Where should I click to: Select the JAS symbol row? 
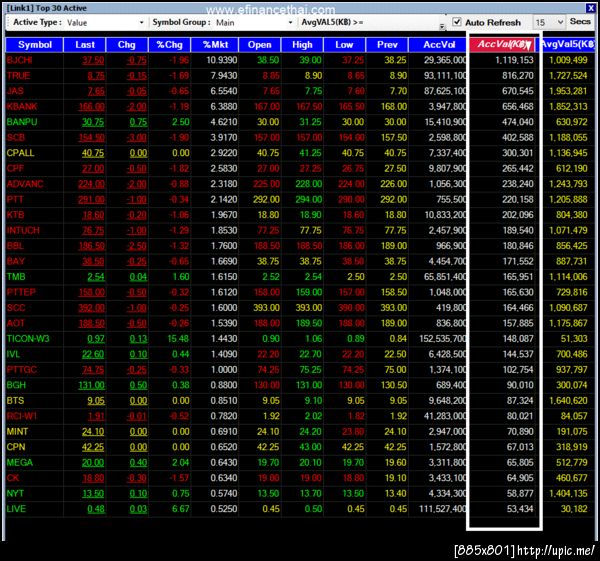[300, 91]
